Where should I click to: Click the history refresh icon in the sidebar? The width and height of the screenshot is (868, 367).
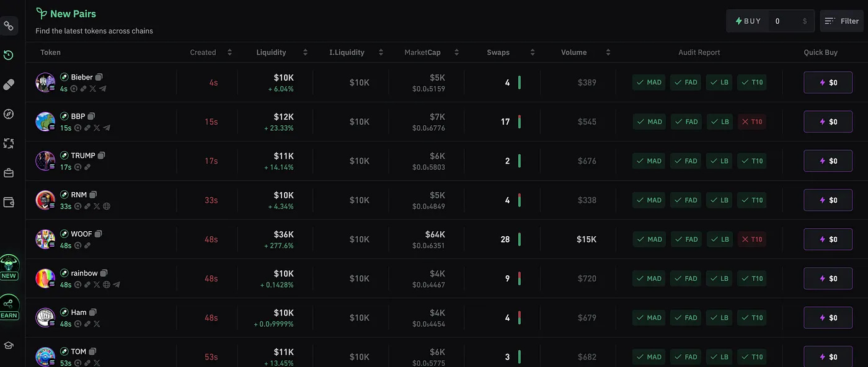pyautogui.click(x=9, y=55)
